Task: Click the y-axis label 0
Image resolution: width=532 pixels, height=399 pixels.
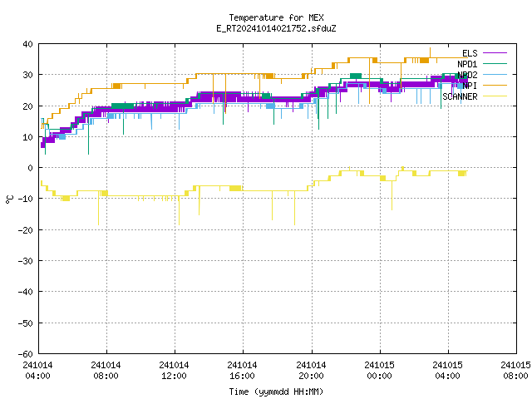Action: [x=31, y=168]
